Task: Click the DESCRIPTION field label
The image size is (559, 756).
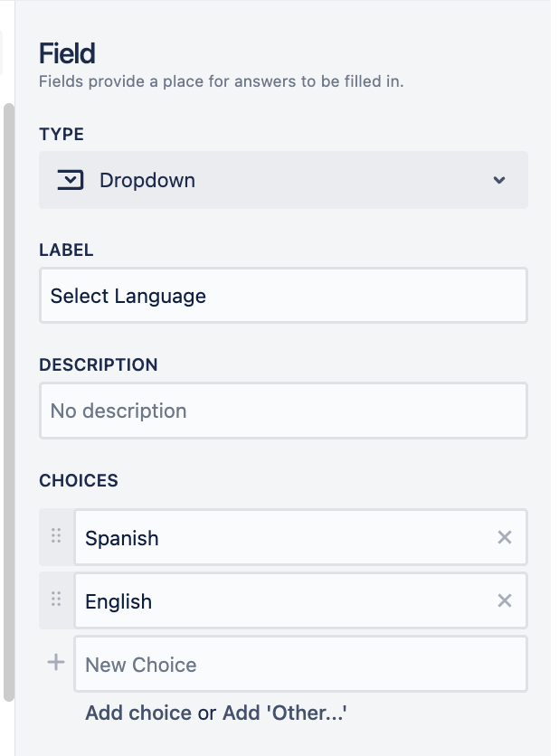Action: 99,365
